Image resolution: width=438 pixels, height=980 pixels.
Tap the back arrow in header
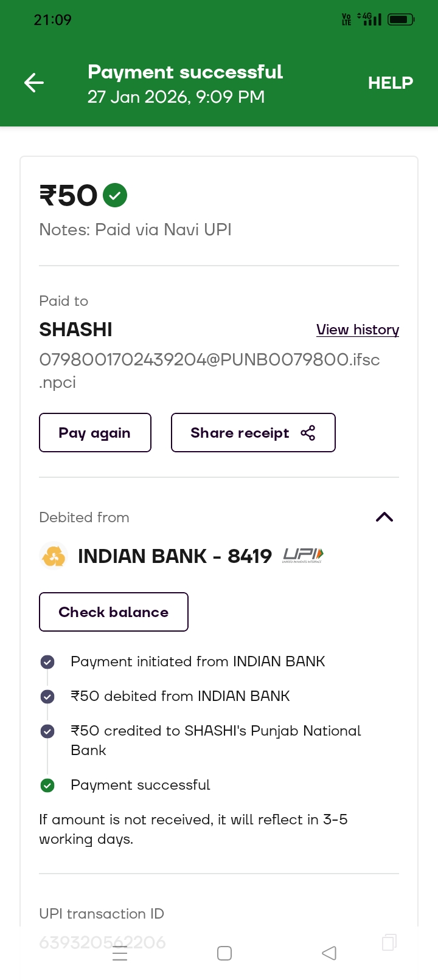(x=34, y=83)
